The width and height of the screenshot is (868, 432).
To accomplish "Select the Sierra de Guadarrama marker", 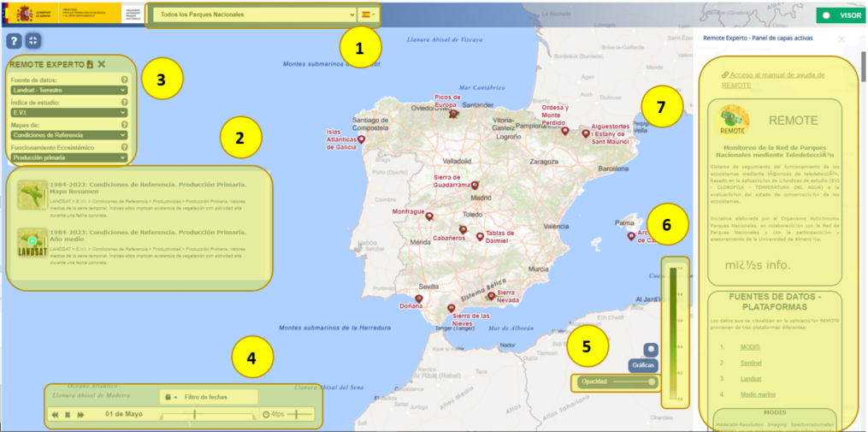I will pyautogui.click(x=475, y=186).
